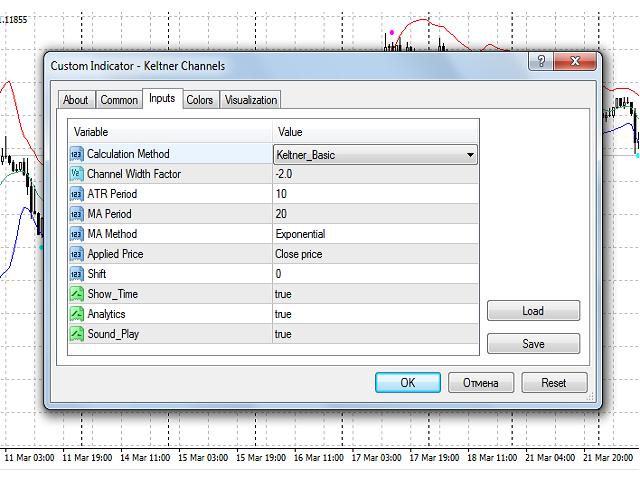Select the Analytics variable label

coord(106,314)
